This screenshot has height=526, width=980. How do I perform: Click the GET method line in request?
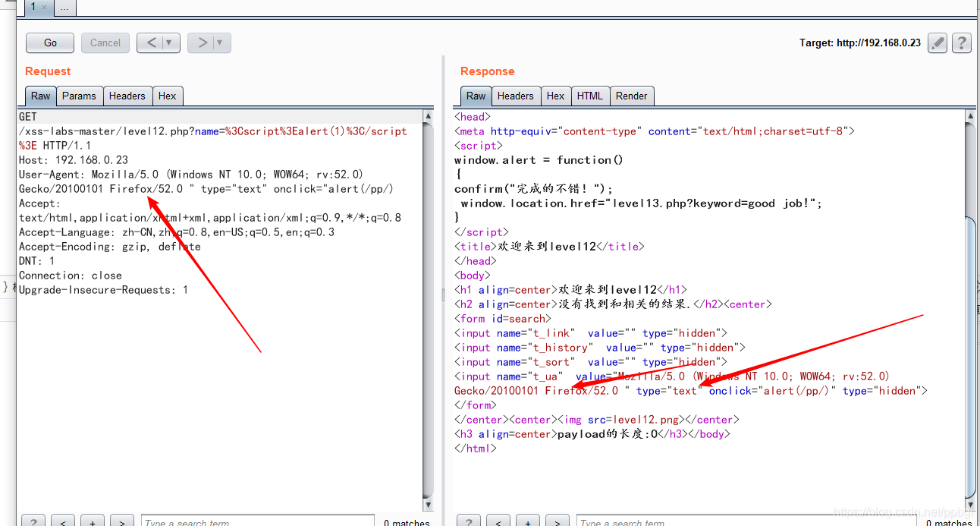tap(28, 117)
